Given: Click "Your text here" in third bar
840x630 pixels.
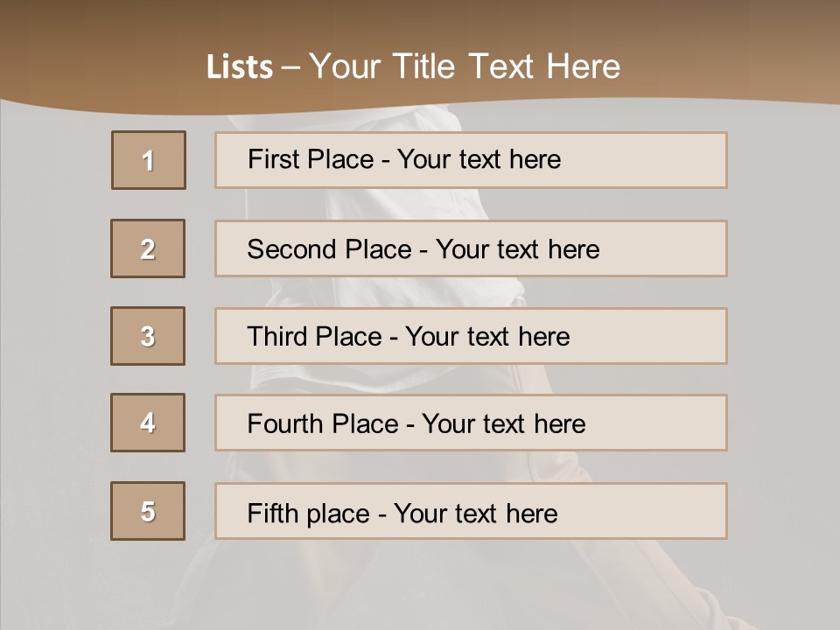Looking at the screenshot, I should (x=487, y=337).
